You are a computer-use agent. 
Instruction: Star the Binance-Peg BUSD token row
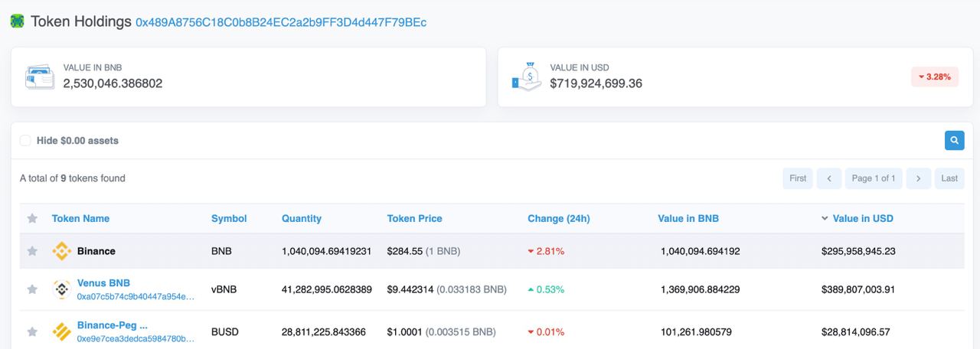tap(32, 331)
